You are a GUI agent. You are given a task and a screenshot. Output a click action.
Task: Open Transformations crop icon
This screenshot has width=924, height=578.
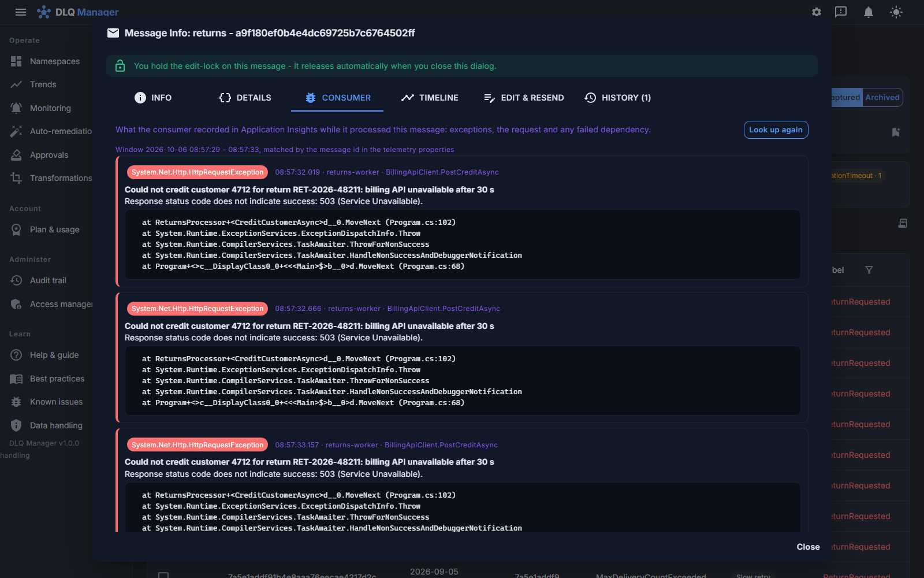16,178
